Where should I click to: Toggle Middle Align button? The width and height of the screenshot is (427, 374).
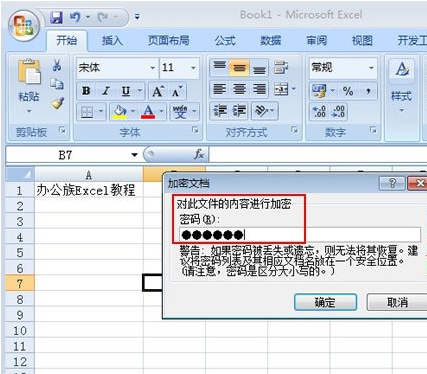(239, 68)
